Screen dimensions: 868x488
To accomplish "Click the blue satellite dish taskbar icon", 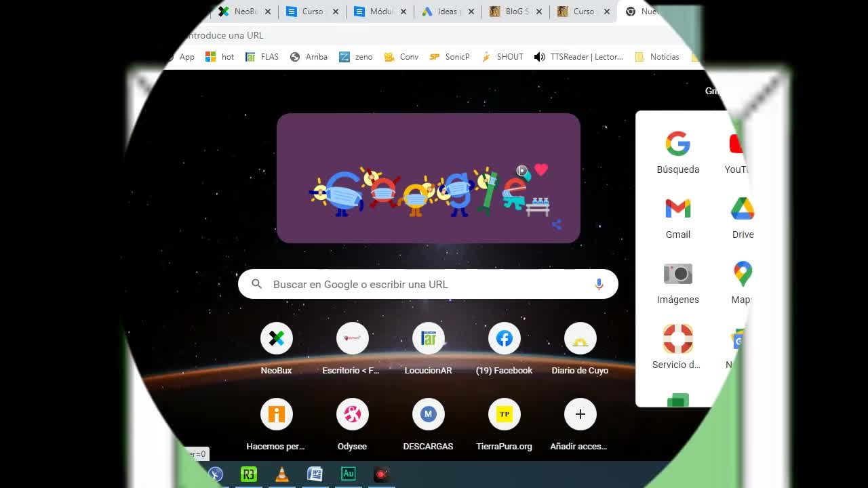I will pos(216,474).
